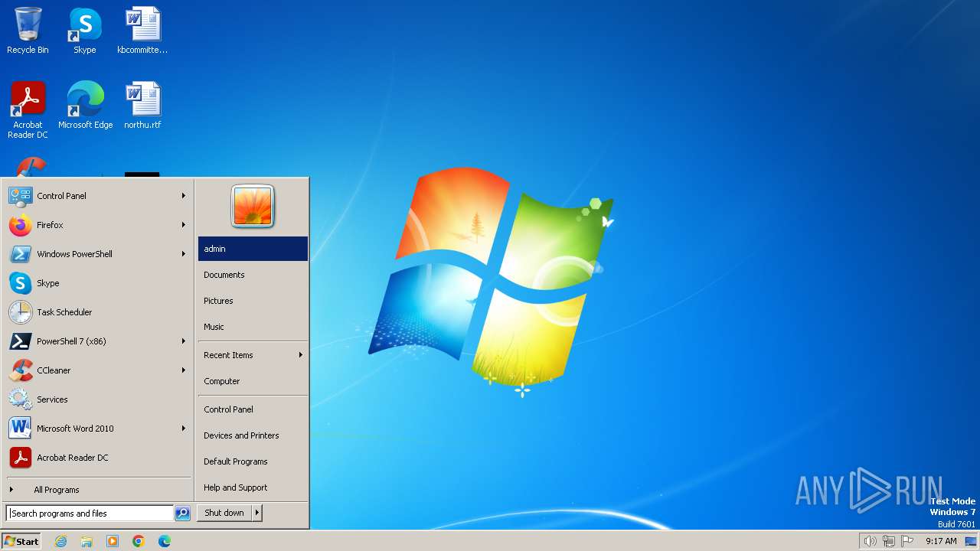Open Documents library
Image resolution: width=980 pixels, height=551 pixels.
coord(253,275)
